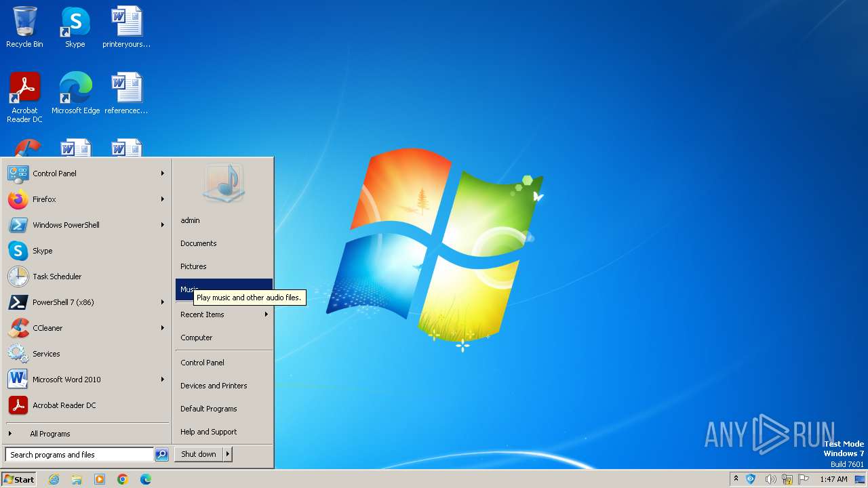Open Internet Explorer from the taskbar

click(x=54, y=479)
